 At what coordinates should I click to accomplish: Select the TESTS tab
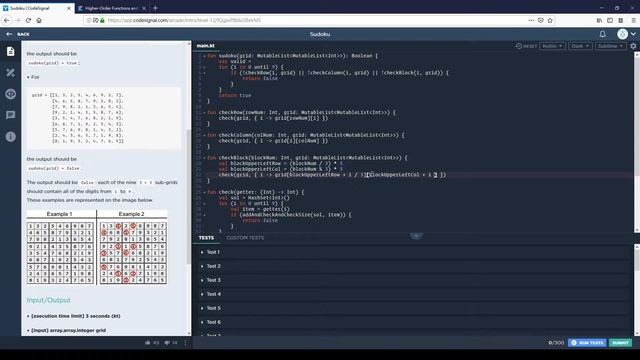[206, 238]
